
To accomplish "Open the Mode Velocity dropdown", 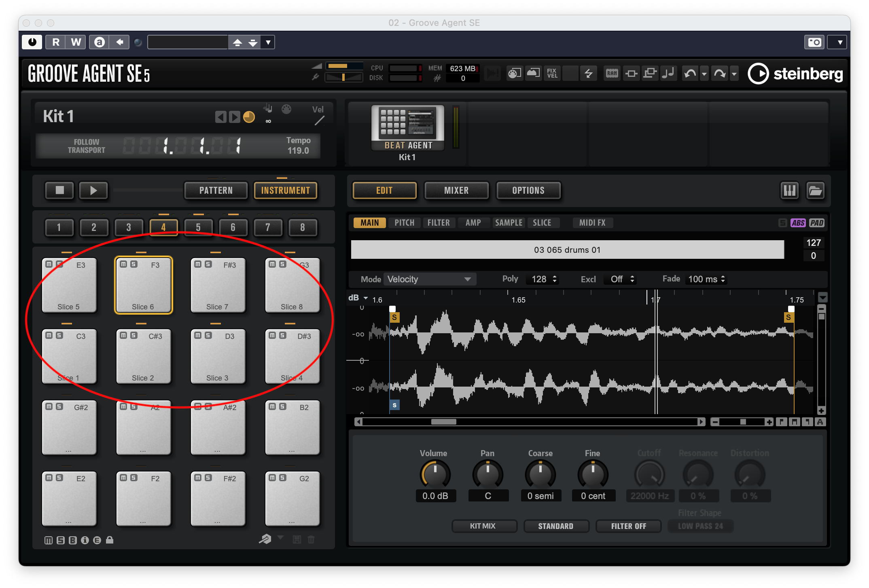I will pyautogui.click(x=430, y=279).
